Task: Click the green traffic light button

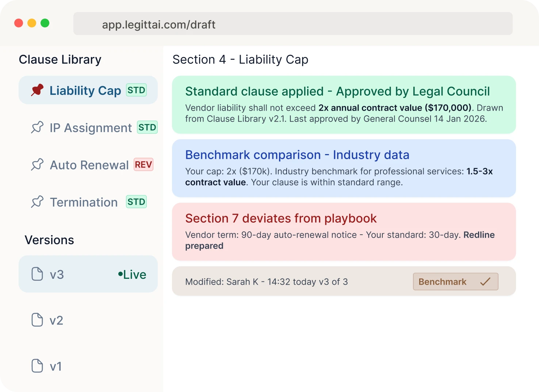Action: (45, 23)
